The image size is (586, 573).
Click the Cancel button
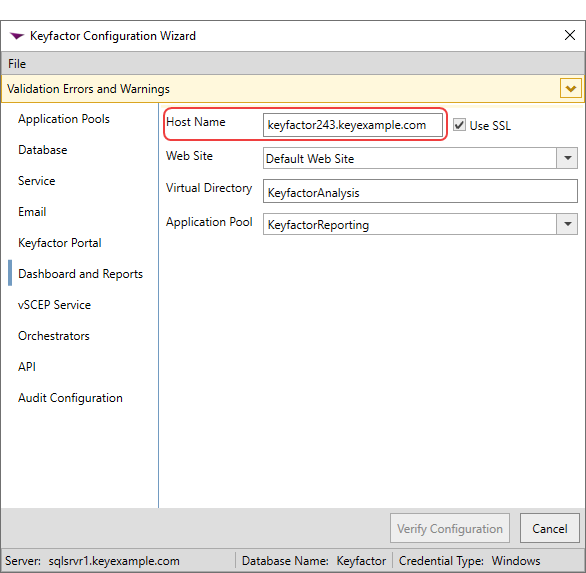tap(550, 528)
